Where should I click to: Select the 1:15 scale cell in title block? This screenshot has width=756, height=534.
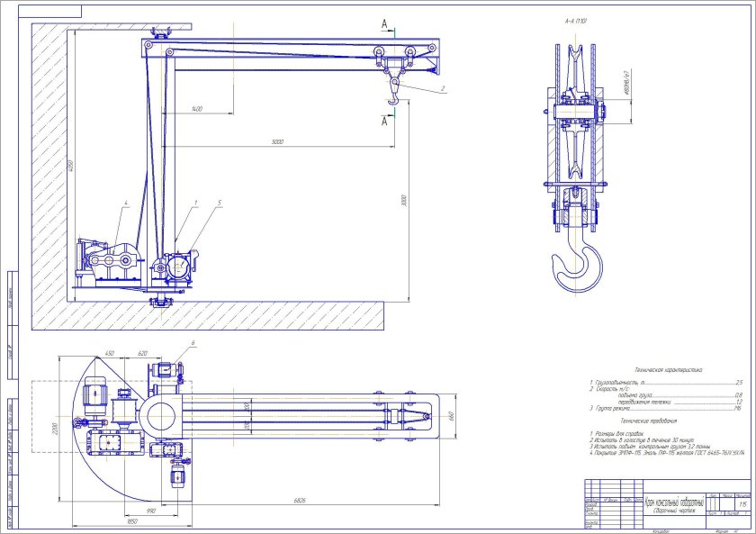[x=743, y=505]
